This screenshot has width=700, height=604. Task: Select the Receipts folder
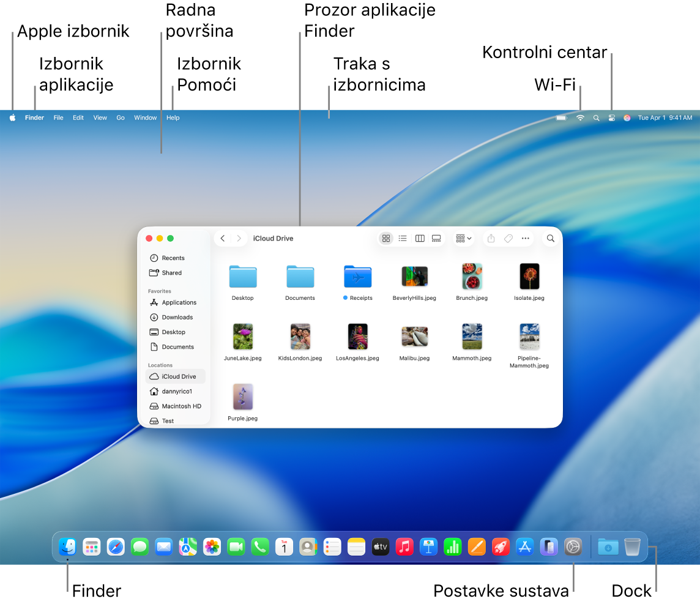pos(357,277)
